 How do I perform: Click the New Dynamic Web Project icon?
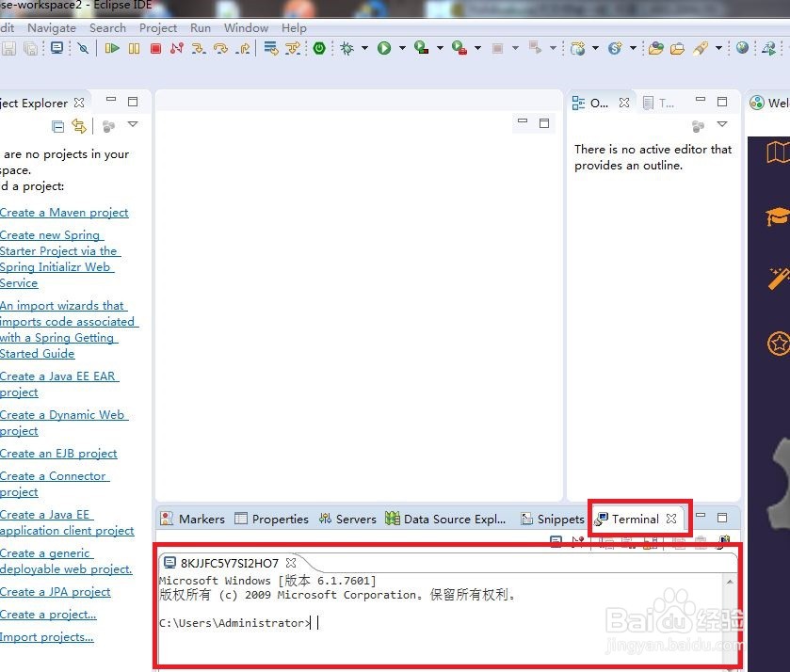click(x=578, y=48)
